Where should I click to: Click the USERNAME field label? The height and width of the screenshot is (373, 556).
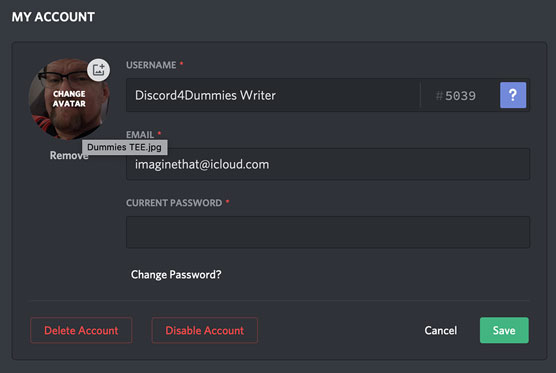[x=151, y=65]
